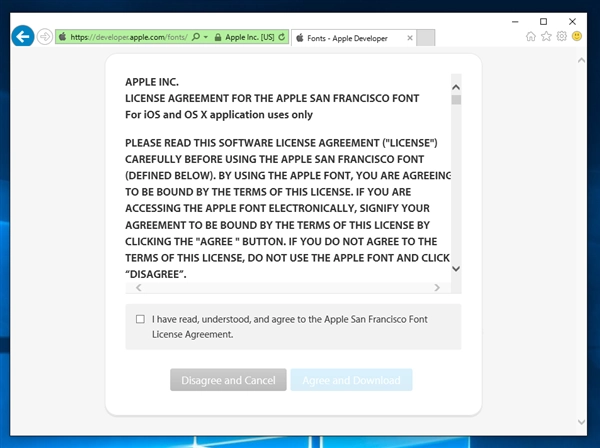Click the Home icon in browser toolbar

[x=531, y=36]
